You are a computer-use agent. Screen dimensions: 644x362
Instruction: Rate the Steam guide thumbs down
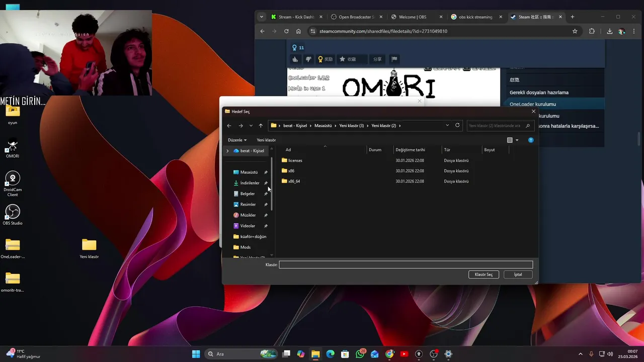[308, 59]
